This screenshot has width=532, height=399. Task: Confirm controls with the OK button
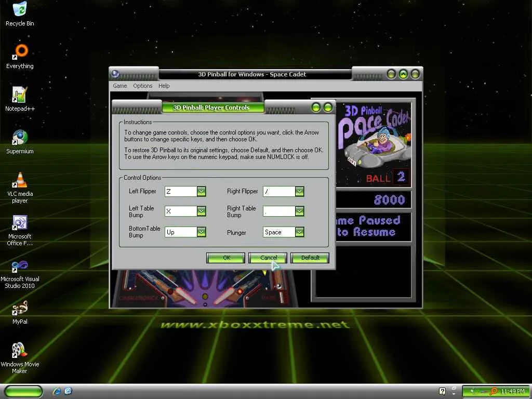[225, 258]
